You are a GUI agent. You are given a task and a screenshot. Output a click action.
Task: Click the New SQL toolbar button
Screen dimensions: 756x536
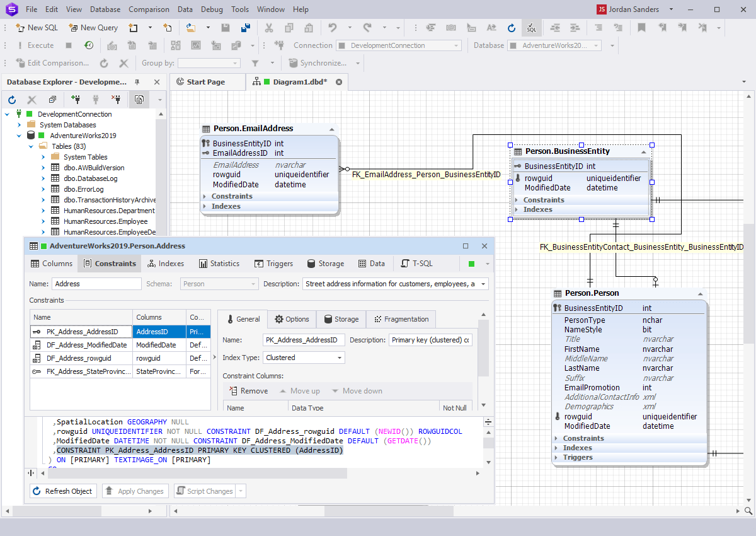tap(36, 28)
